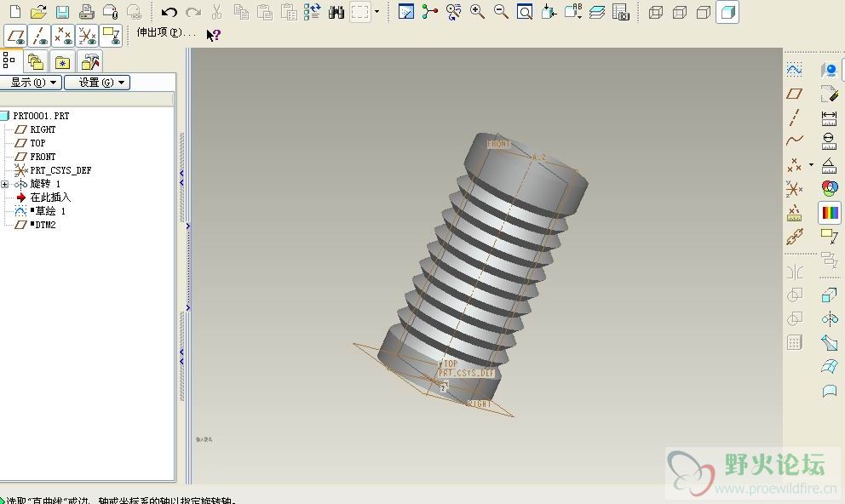Start the Sketch tool in the right toolbar
Image resolution: width=845 pixels, height=504 pixels.
[x=795, y=70]
